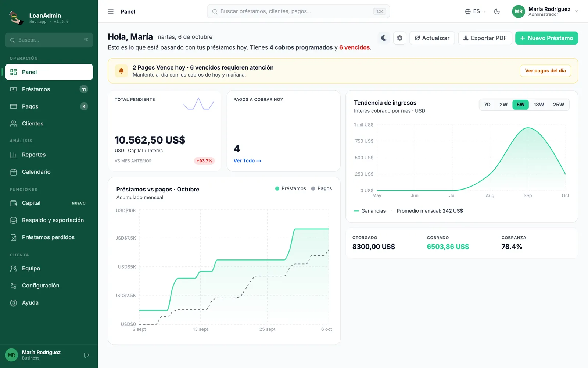The height and width of the screenshot is (368, 588).
Task: Click Nuevo Préstamo button
Action: (x=546, y=38)
